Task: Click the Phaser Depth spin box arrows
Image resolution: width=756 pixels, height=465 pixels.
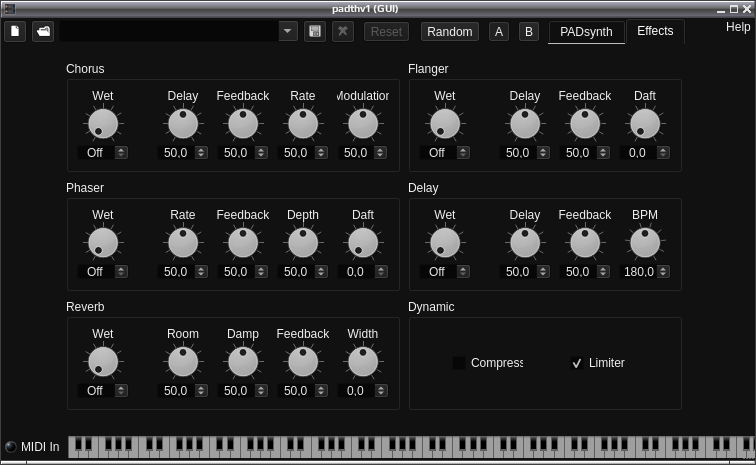Action: point(321,272)
